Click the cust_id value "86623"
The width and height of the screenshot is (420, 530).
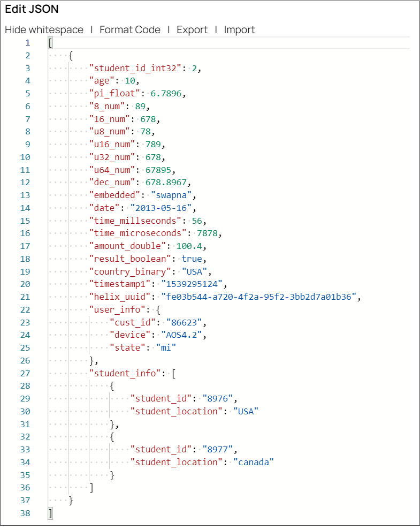[x=186, y=322]
